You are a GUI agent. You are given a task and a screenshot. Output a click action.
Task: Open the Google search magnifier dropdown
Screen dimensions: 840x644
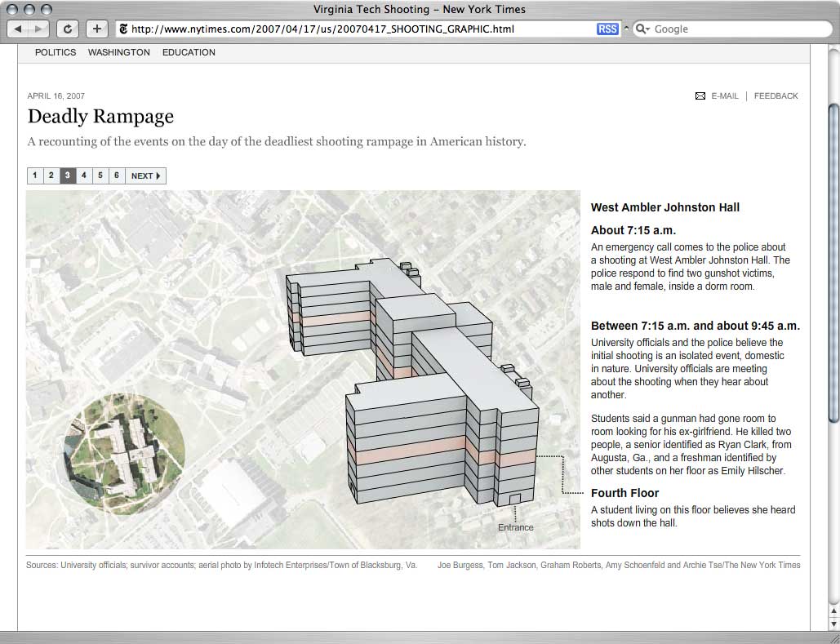tap(642, 29)
